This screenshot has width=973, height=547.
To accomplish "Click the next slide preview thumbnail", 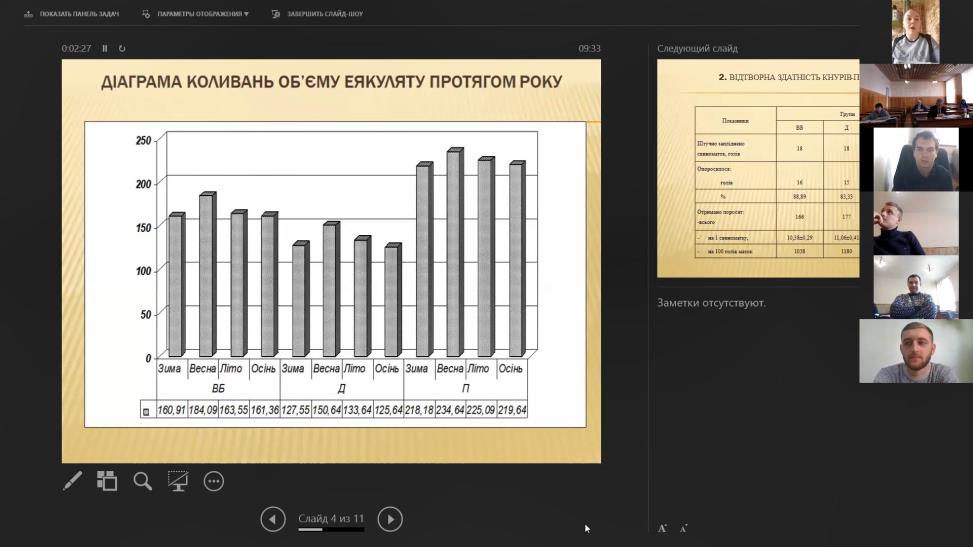I will pyautogui.click(x=758, y=168).
